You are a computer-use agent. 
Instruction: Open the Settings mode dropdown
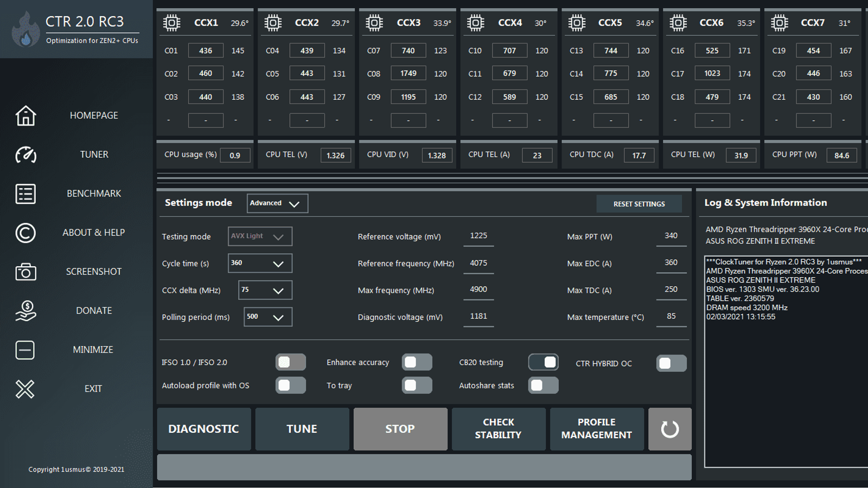(277, 203)
